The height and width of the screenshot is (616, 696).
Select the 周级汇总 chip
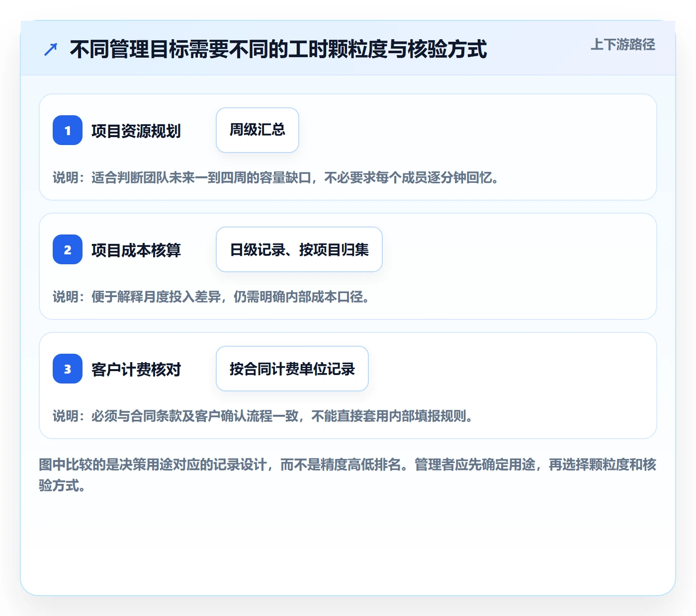pyautogui.click(x=258, y=130)
